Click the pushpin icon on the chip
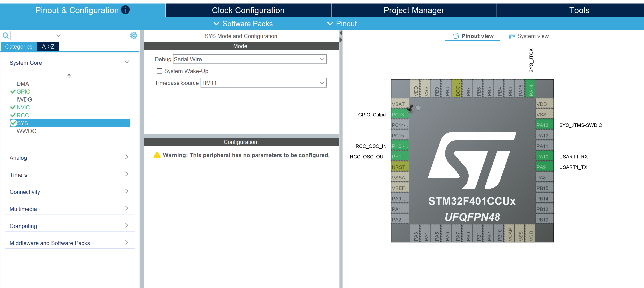 coord(410,109)
